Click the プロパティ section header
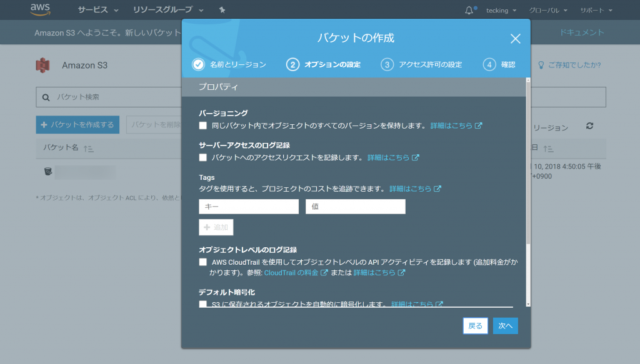This screenshot has width=640, height=364. (354, 87)
